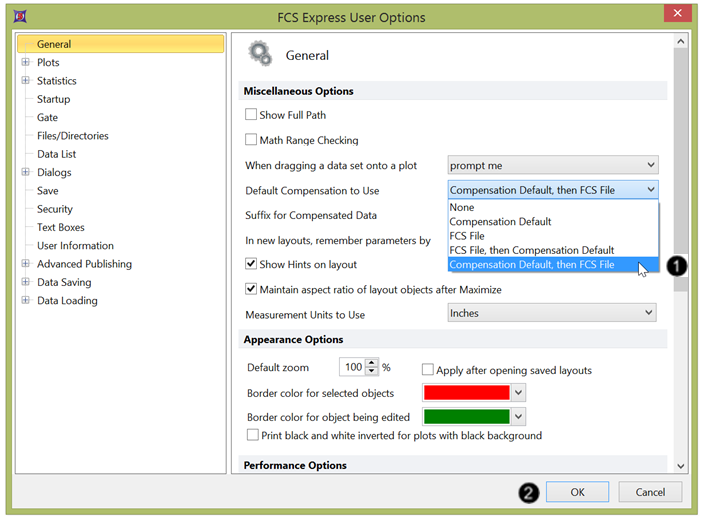Click the Miscellaneous Options section header
The image size is (701, 517).
point(453,91)
